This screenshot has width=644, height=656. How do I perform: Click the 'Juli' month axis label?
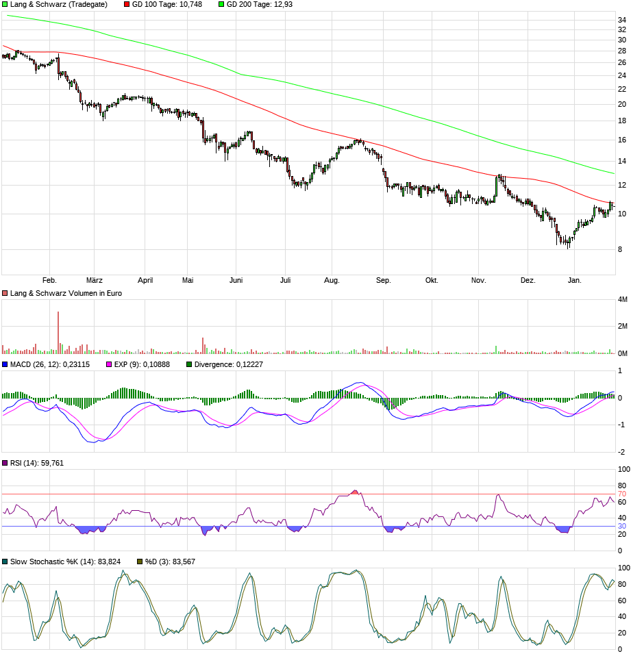286,281
